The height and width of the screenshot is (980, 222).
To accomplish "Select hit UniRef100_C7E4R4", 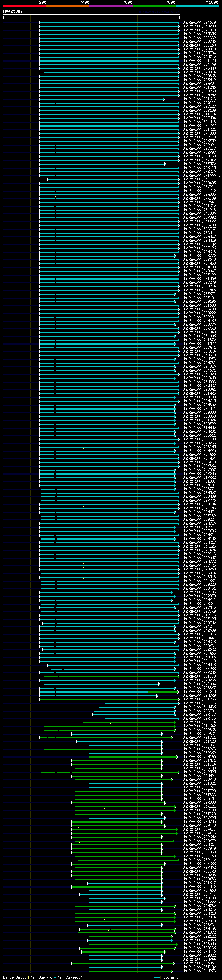I will [199, 550].
